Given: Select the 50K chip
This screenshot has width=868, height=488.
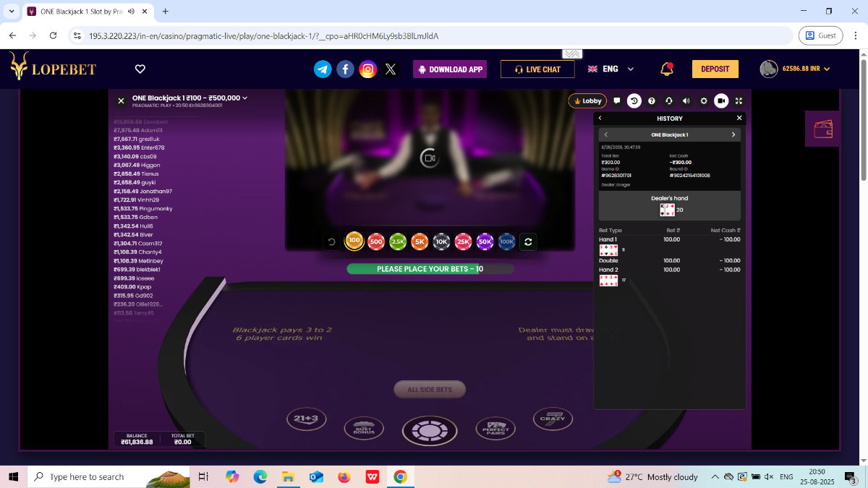Looking at the screenshot, I should pyautogui.click(x=485, y=242).
